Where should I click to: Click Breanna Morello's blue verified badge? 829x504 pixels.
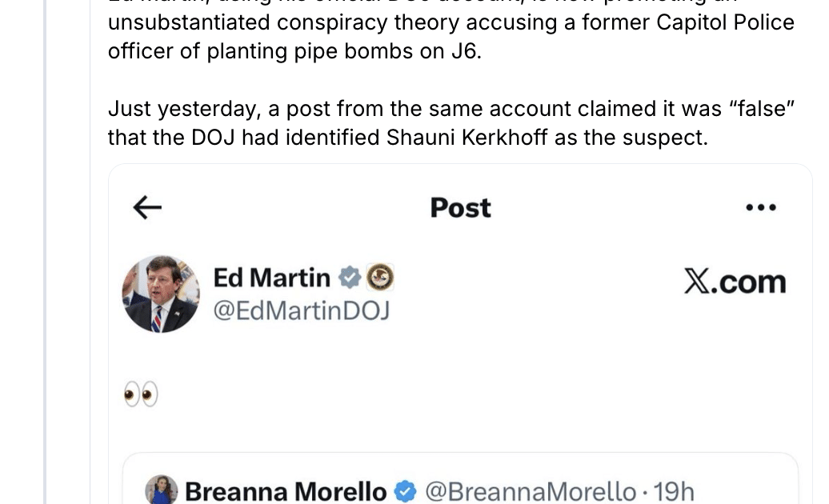coord(406,491)
